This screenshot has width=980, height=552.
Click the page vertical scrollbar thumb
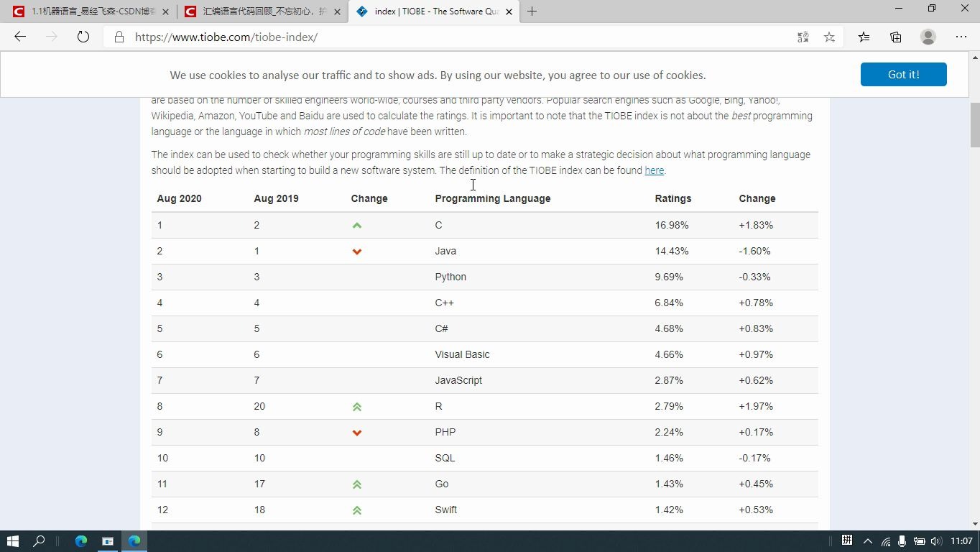975,125
